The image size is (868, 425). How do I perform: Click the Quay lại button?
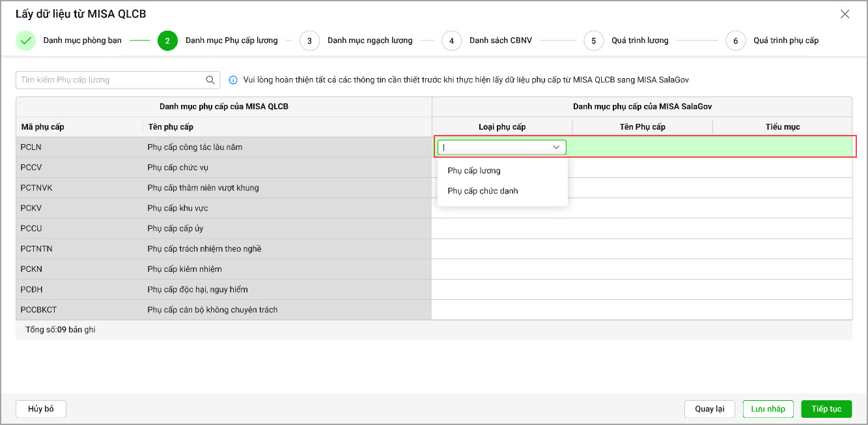(x=710, y=409)
